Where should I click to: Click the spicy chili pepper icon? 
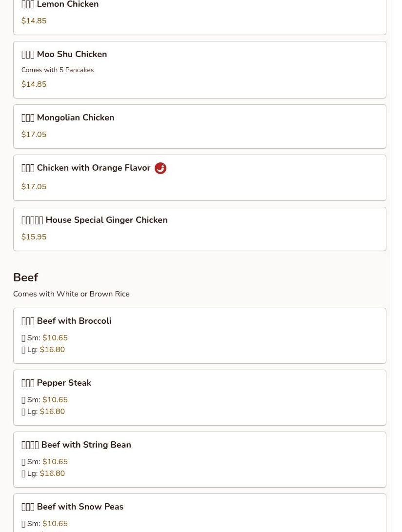point(160,168)
